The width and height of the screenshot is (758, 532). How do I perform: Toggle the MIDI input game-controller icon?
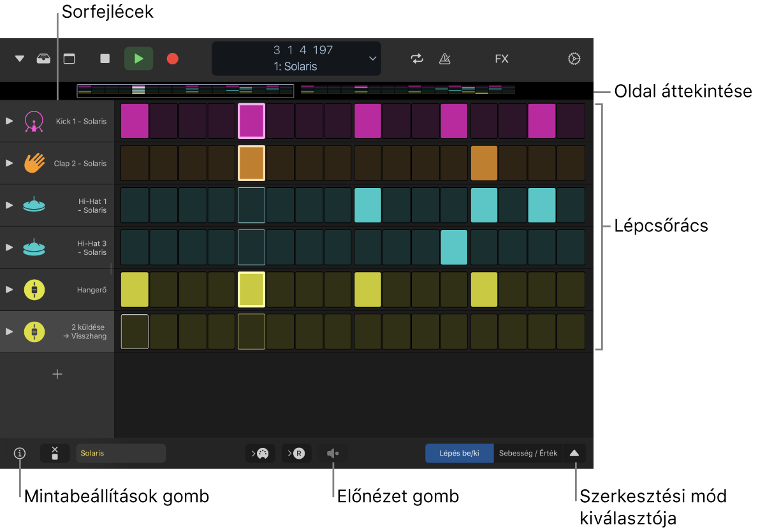(260, 453)
